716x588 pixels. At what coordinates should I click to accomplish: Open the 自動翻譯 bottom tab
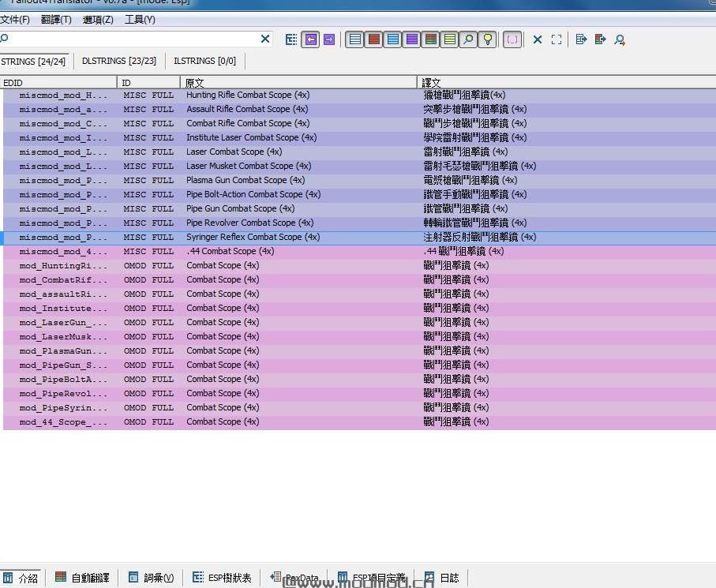tap(82, 578)
